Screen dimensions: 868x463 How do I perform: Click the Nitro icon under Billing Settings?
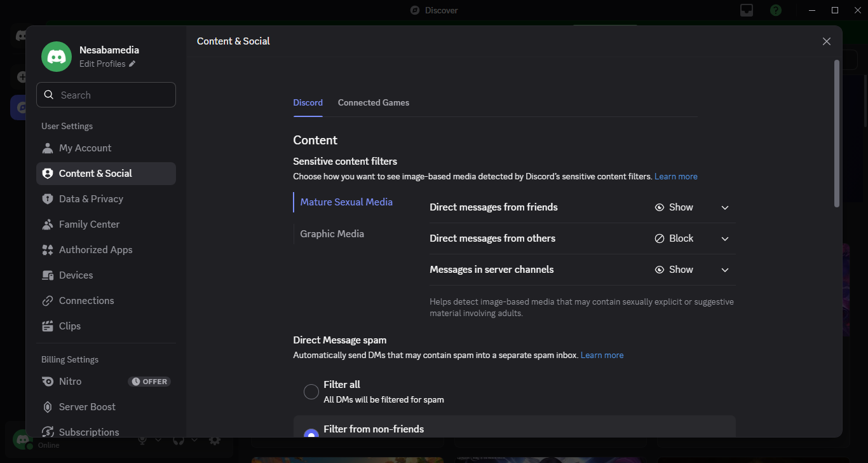(x=48, y=382)
